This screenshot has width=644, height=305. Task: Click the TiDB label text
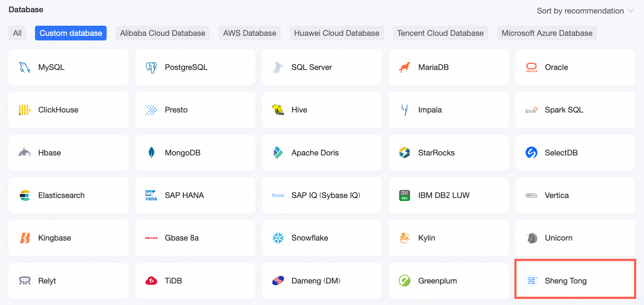click(x=173, y=281)
